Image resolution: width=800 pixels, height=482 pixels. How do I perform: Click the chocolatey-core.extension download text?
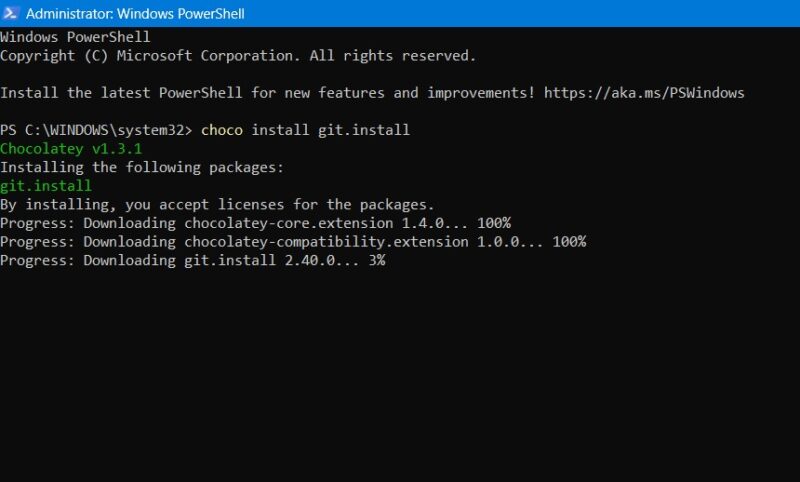point(280,223)
